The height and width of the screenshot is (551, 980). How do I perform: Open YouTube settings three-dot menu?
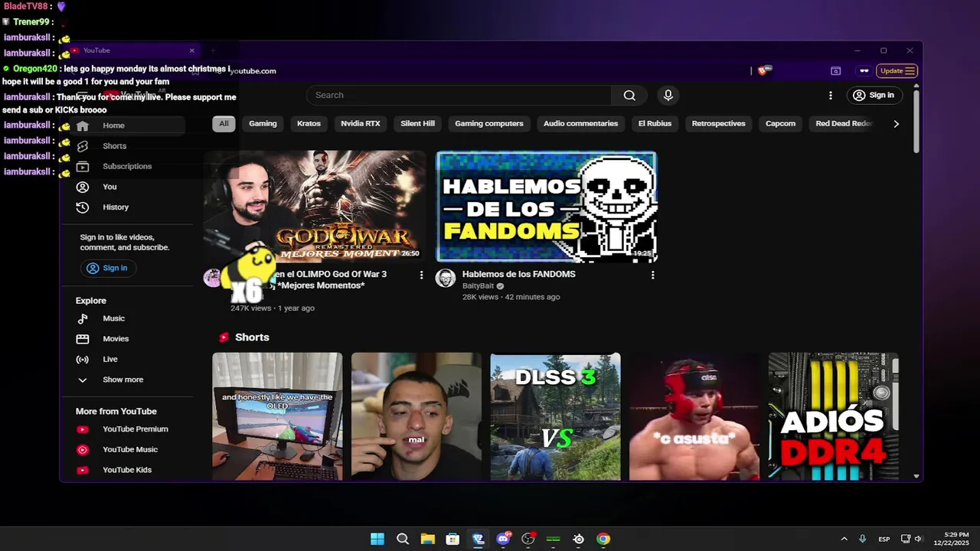(x=831, y=95)
